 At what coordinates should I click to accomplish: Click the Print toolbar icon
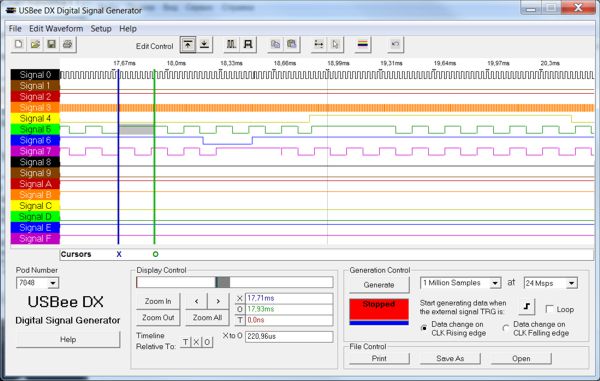tap(68, 44)
